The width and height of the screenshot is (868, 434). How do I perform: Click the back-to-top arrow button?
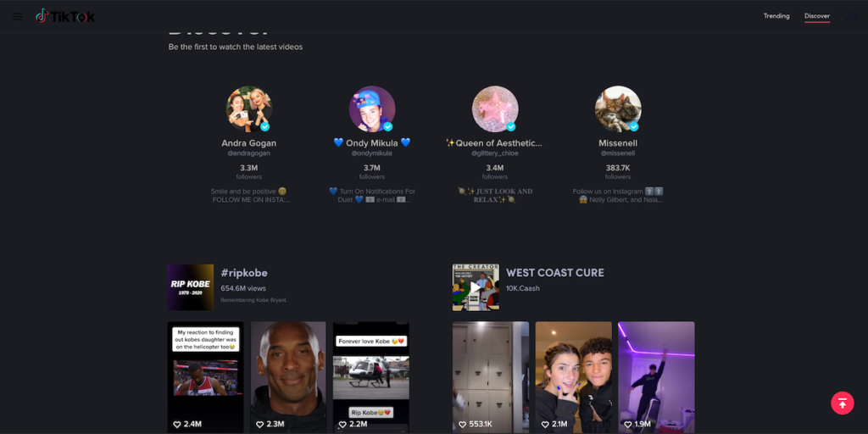point(842,403)
